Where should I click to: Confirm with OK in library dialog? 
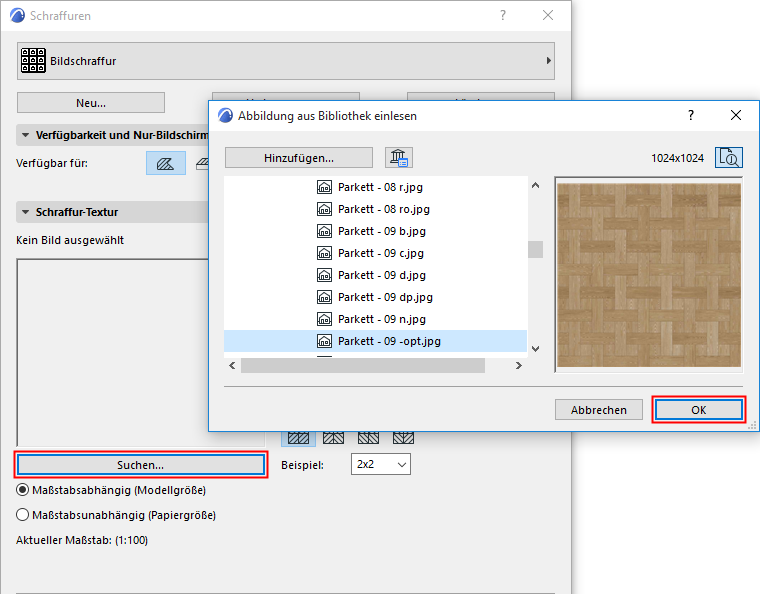click(698, 410)
